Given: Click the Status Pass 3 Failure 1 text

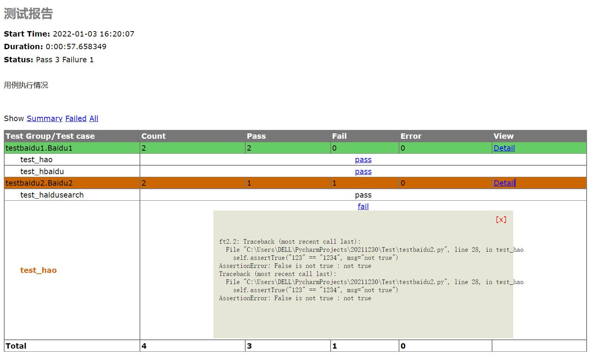Looking at the screenshot, I should coord(65,60).
